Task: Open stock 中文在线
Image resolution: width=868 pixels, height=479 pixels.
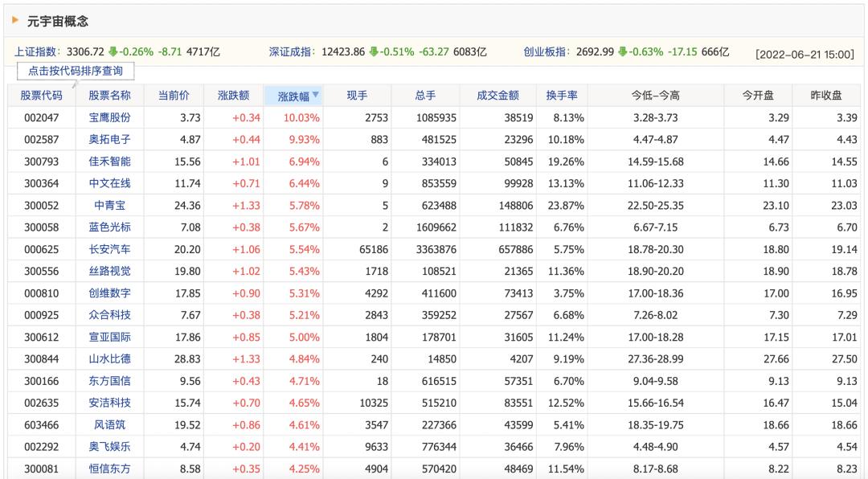Action: [109, 183]
